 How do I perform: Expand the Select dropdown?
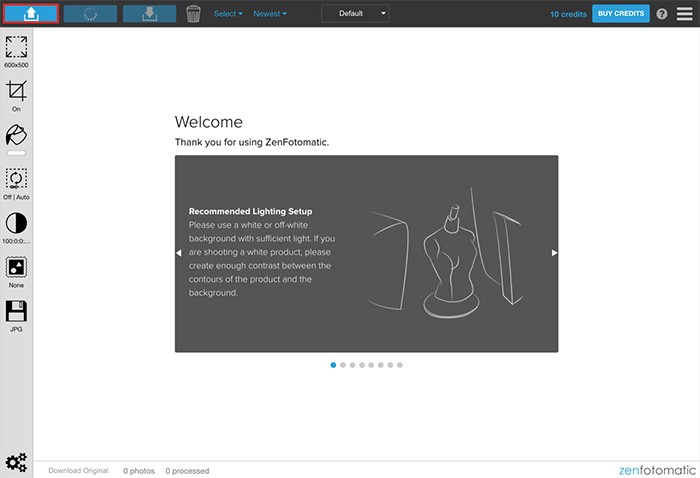(228, 14)
